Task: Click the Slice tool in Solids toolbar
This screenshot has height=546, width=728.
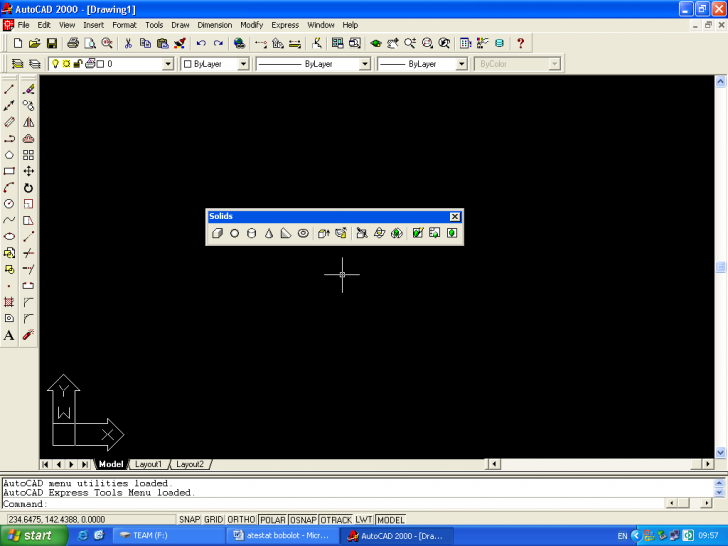Action: tap(362, 233)
